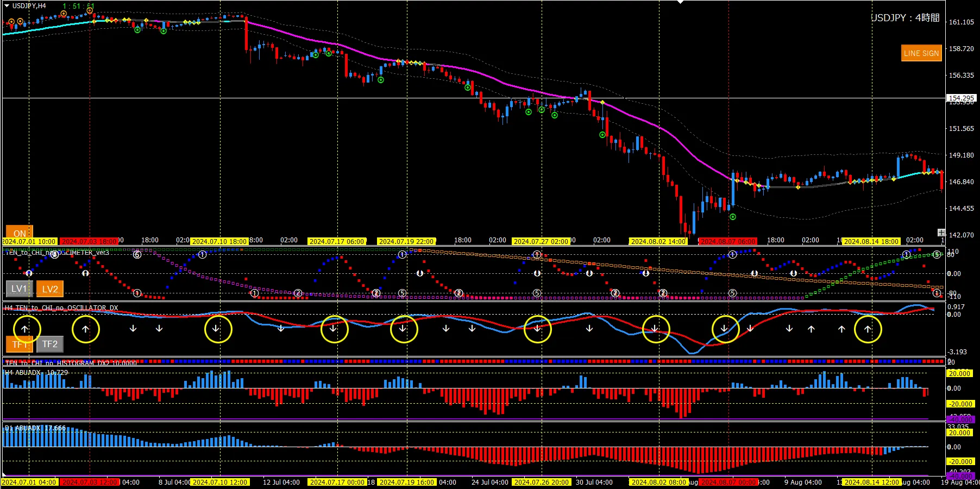Click the 19 Aug 04:00 time axis label
The image size is (980, 489).
pos(960,482)
